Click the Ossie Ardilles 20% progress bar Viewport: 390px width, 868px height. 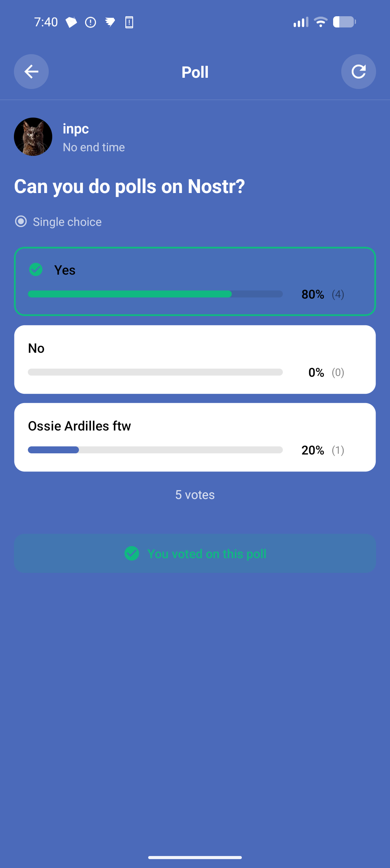[x=155, y=450]
